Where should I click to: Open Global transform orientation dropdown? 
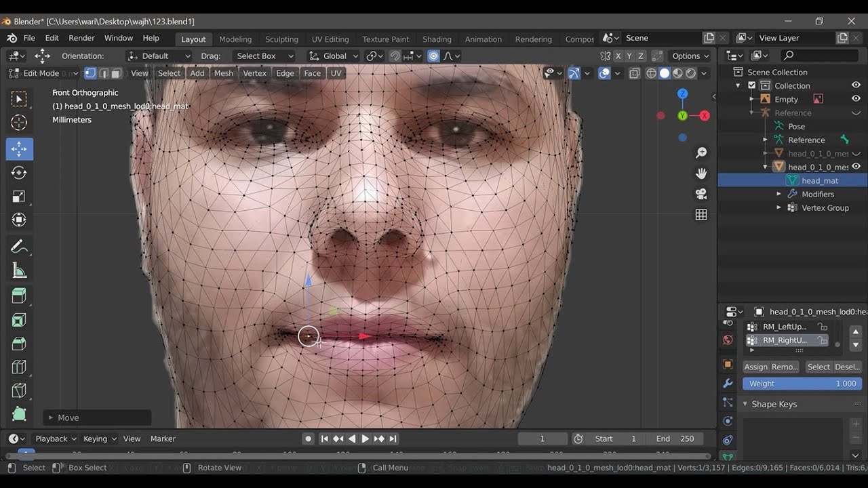pyautogui.click(x=332, y=56)
